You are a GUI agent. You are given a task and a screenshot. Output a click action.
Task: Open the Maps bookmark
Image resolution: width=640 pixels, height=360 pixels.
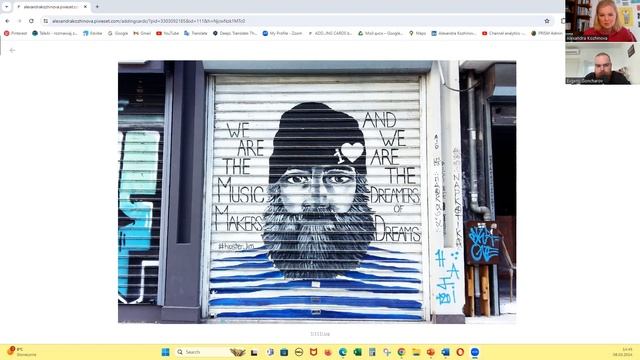point(418,33)
